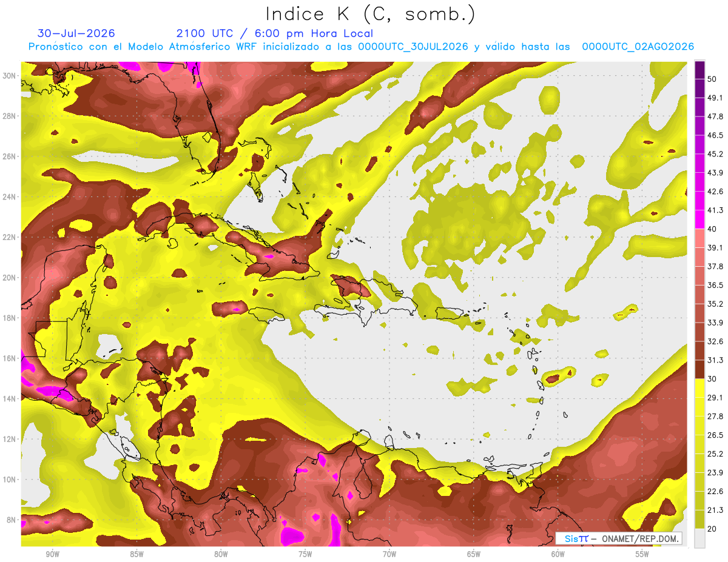This screenshot has width=728, height=562.
Task: Click the colorbar value "27.8"
Action: [716, 416]
